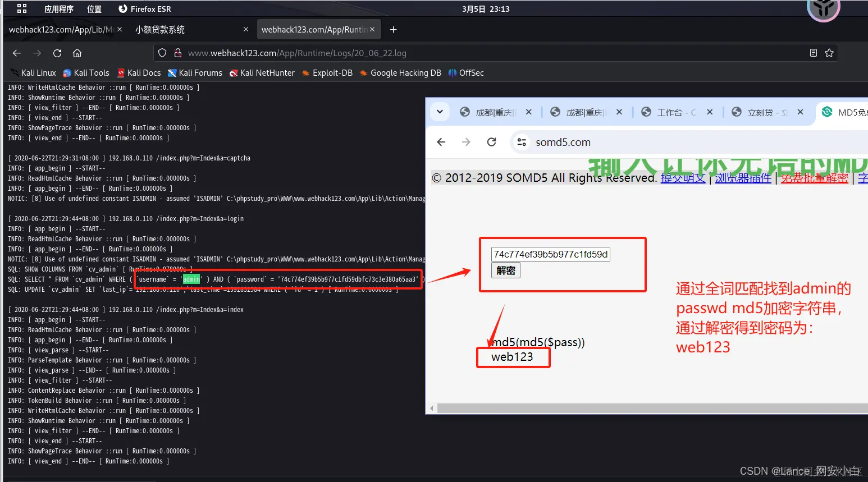Close the 立刻贷 tab in Chrome
The image size is (868, 482).
pos(800,112)
